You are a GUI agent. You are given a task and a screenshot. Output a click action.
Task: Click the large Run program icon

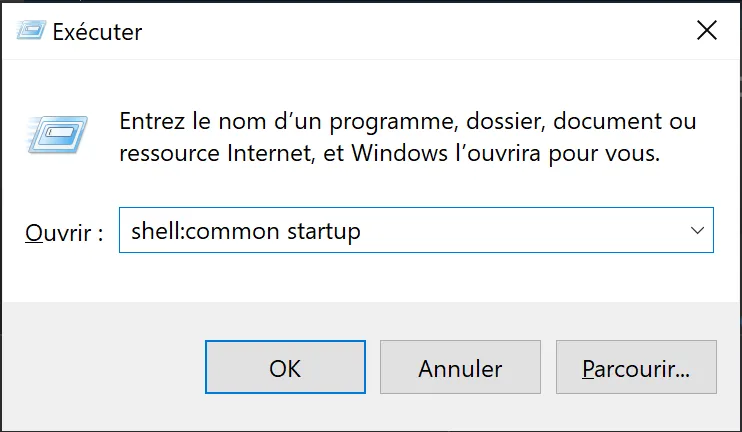coord(57,135)
